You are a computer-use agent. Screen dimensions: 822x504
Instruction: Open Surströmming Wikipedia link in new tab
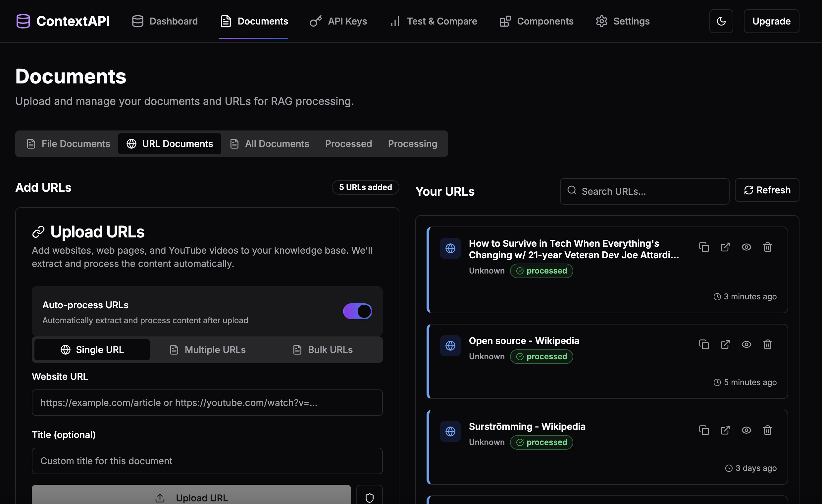point(725,430)
